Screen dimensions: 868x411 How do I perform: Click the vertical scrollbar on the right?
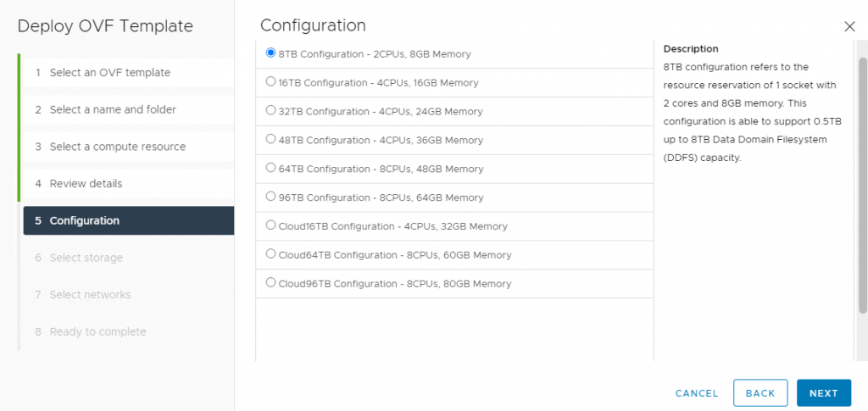click(862, 186)
